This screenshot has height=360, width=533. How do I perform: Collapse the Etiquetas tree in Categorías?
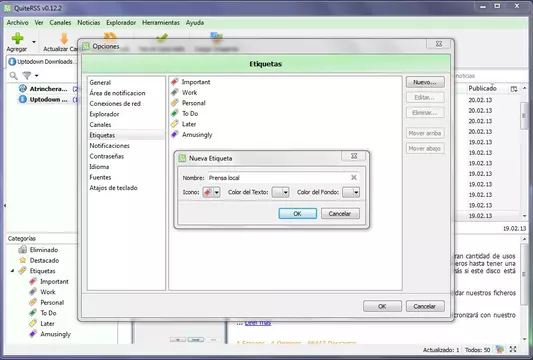pos(13,271)
